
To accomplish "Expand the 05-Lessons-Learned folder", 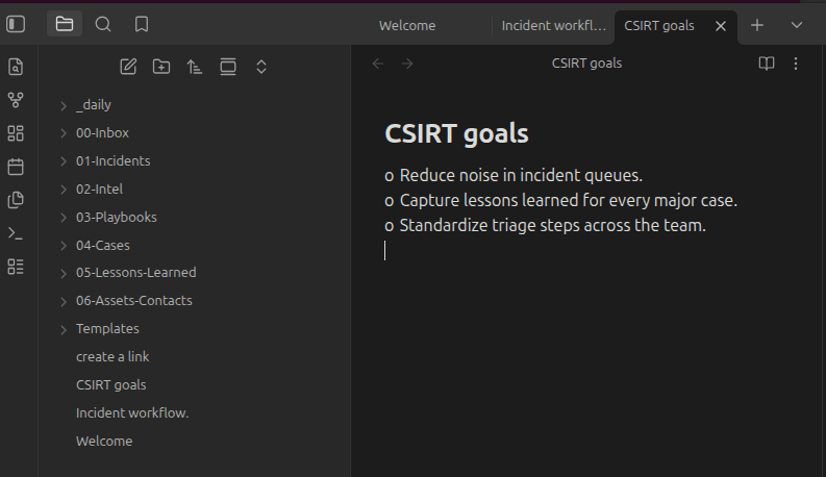I will coord(64,273).
